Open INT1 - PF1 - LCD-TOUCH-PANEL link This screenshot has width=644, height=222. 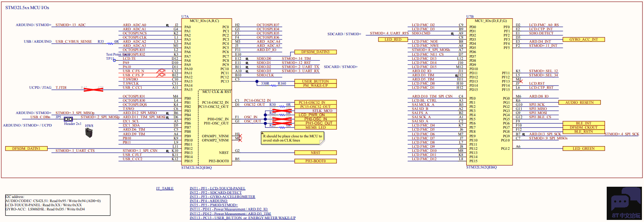(218, 189)
